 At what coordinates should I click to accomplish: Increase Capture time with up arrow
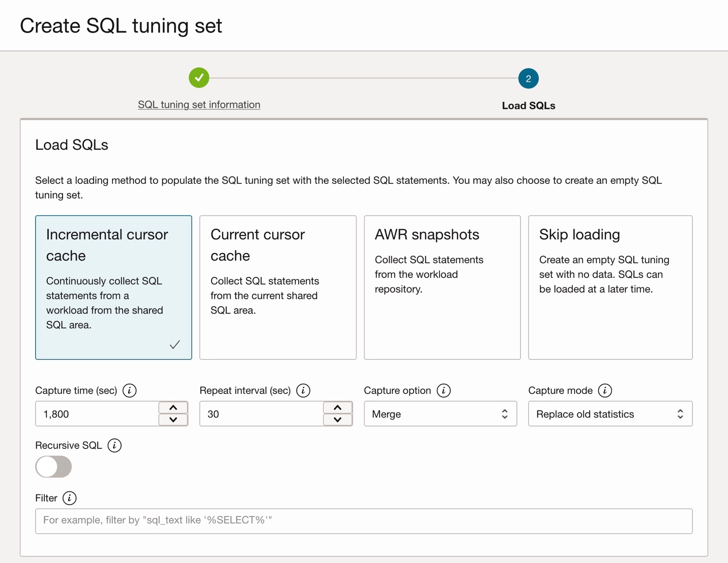coord(173,408)
